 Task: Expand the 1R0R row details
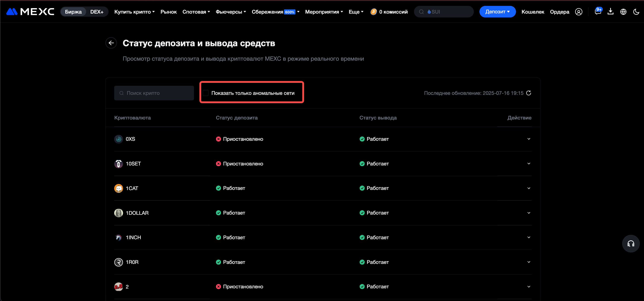click(x=528, y=262)
